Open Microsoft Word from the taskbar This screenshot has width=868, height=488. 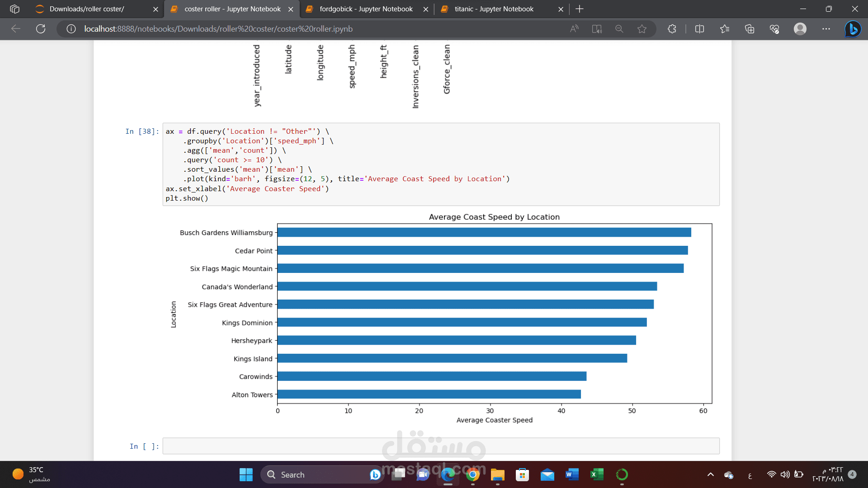(572, 474)
